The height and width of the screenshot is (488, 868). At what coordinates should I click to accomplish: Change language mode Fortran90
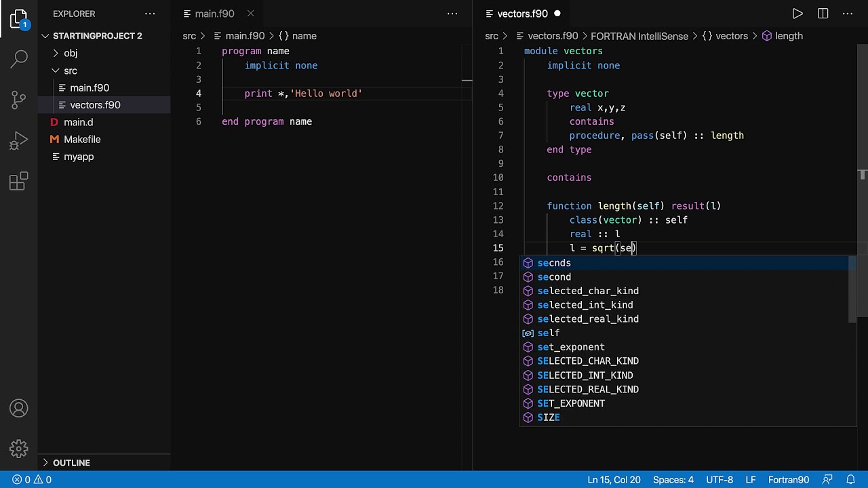coord(789,480)
